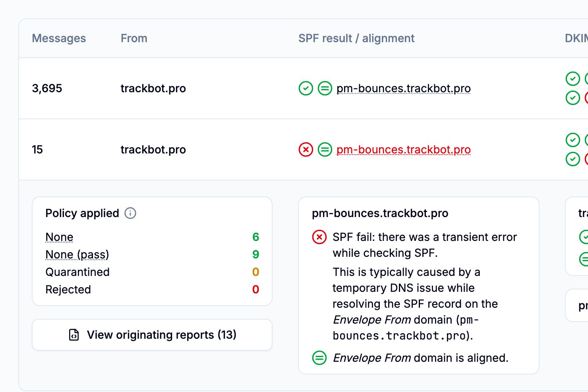Click the red SPF fail icon in the detail card

point(319,237)
